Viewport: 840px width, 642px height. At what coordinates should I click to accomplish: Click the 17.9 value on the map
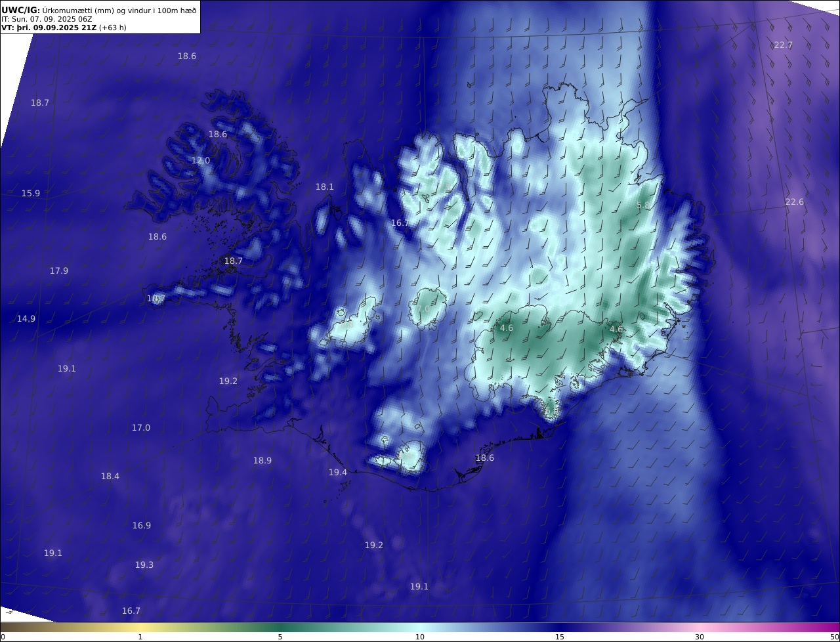[x=59, y=271]
